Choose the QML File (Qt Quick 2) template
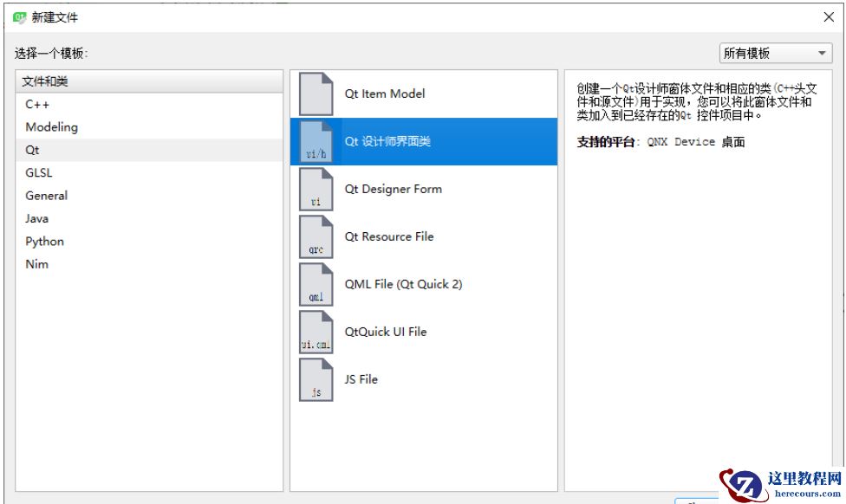 [424, 284]
